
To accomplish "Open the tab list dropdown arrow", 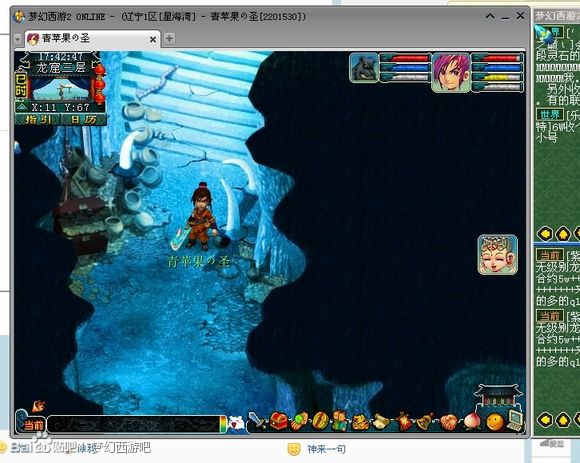I will click(17, 39).
